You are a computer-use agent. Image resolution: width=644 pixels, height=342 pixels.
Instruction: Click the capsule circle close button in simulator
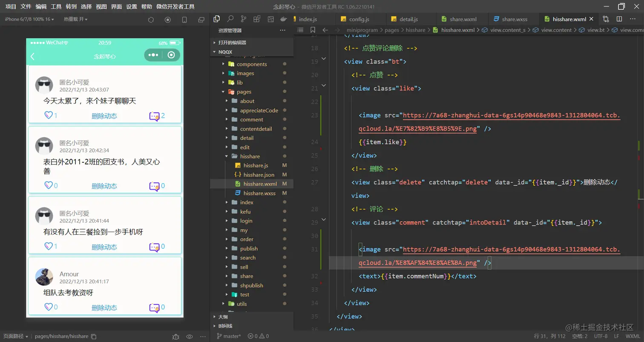171,55
